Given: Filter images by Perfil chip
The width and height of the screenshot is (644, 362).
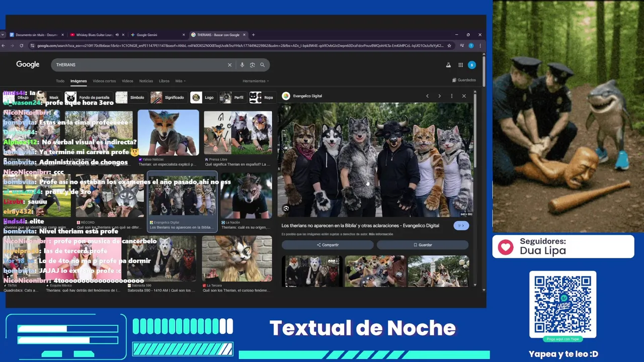Looking at the screenshot, I should (x=232, y=98).
